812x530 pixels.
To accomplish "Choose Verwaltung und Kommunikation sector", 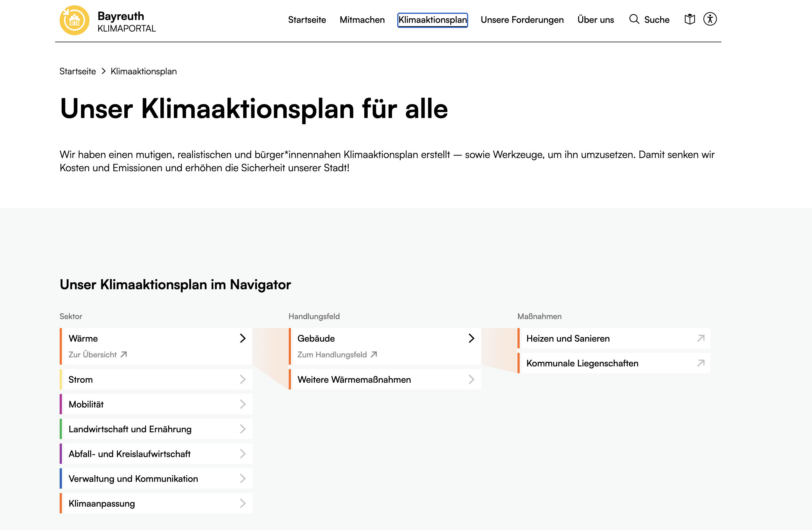I will (x=133, y=479).
